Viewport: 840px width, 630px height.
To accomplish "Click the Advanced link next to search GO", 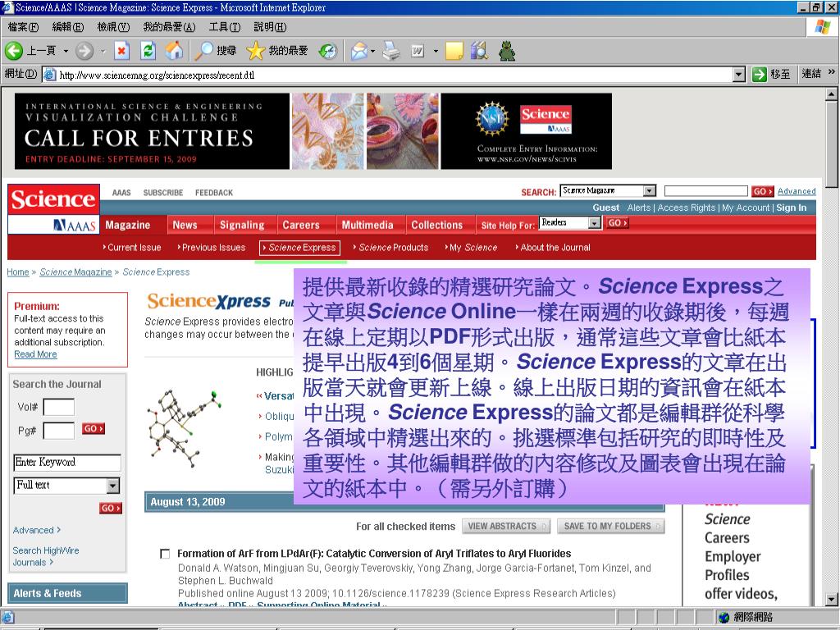I will 797,191.
